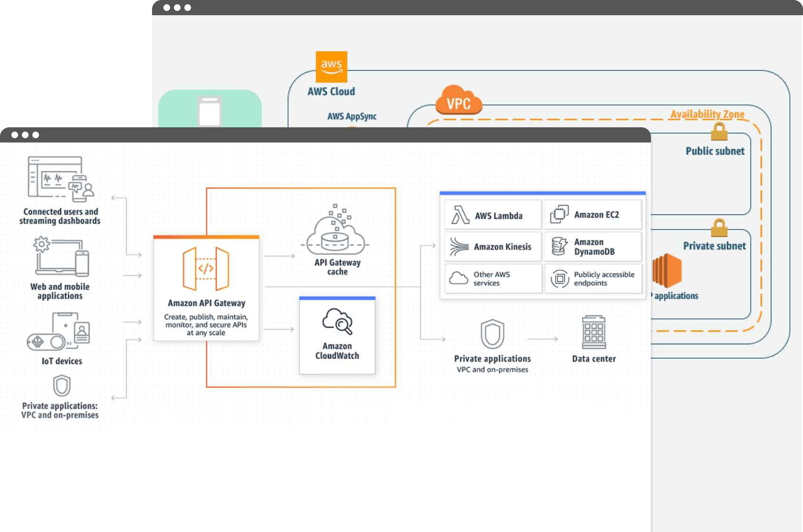Click the Amazon EC2 chip icon
This screenshot has height=532, width=803.
coord(559,214)
